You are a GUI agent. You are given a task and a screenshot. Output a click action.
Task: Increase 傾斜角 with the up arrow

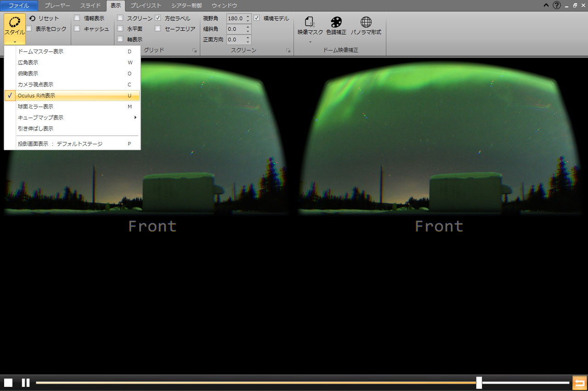(248, 27)
